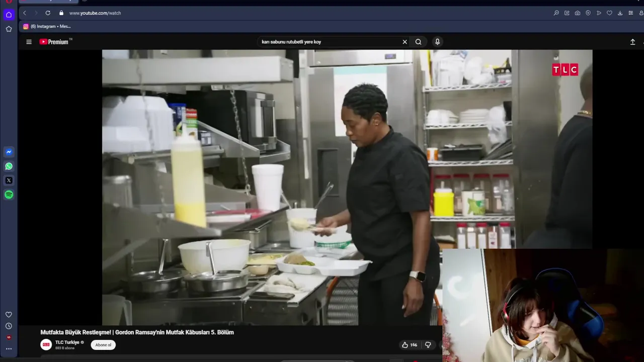Click the site padlock security icon
Image resolution: width=644 pixels, height=362 pixels.
click(61, 13)
